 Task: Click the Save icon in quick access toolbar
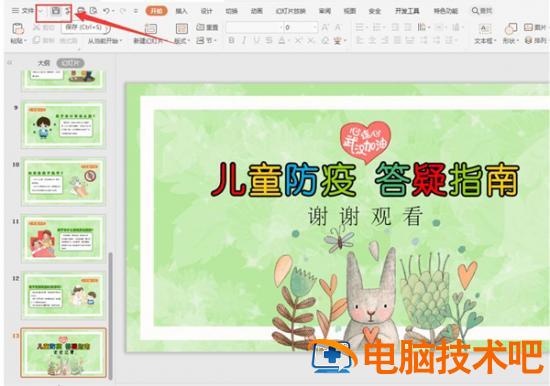point(55,11)
